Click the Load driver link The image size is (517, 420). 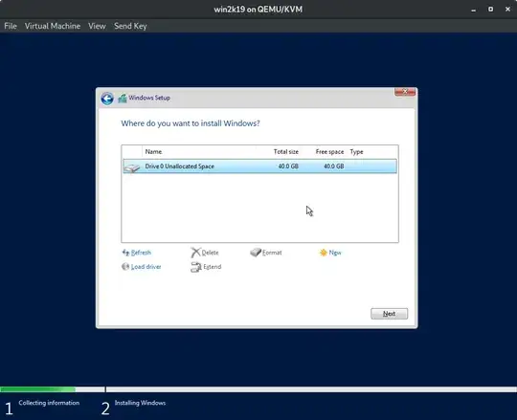146,267
